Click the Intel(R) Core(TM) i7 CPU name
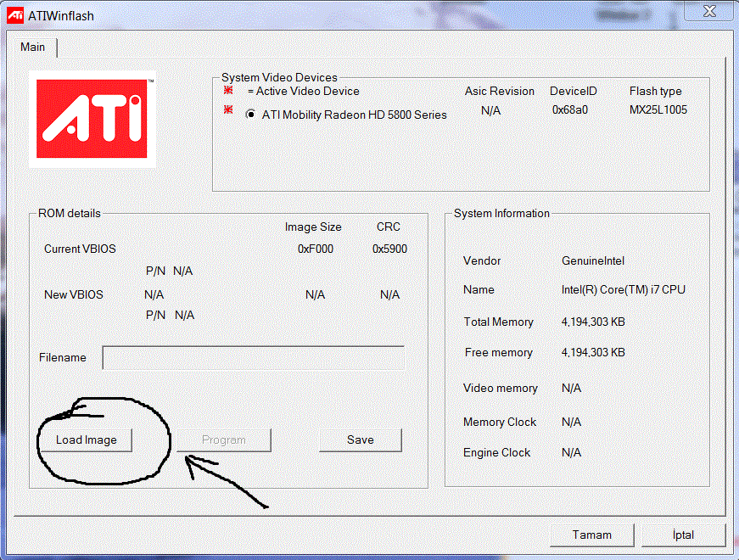 click(623, 289)
